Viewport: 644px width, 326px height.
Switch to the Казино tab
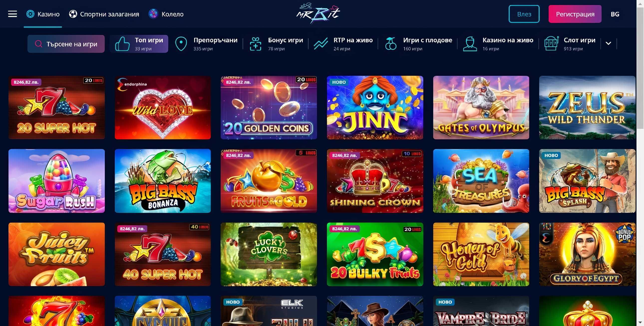pos(43,14)
